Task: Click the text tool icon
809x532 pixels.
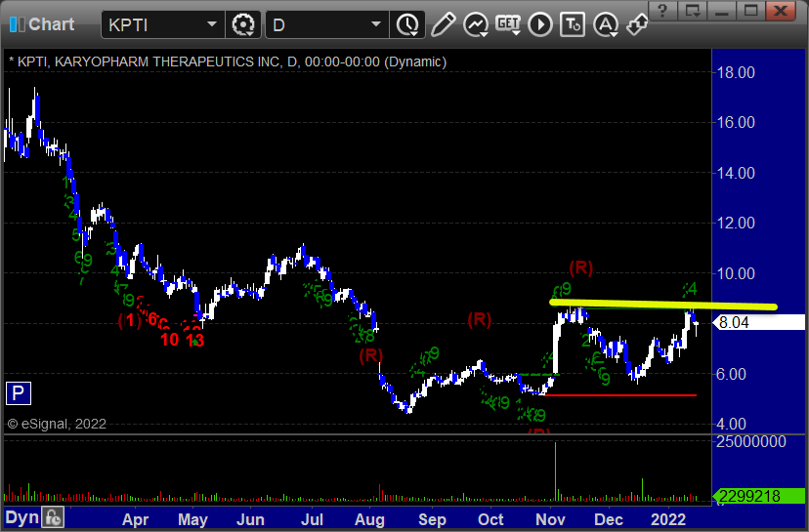Action: [573, 24]
